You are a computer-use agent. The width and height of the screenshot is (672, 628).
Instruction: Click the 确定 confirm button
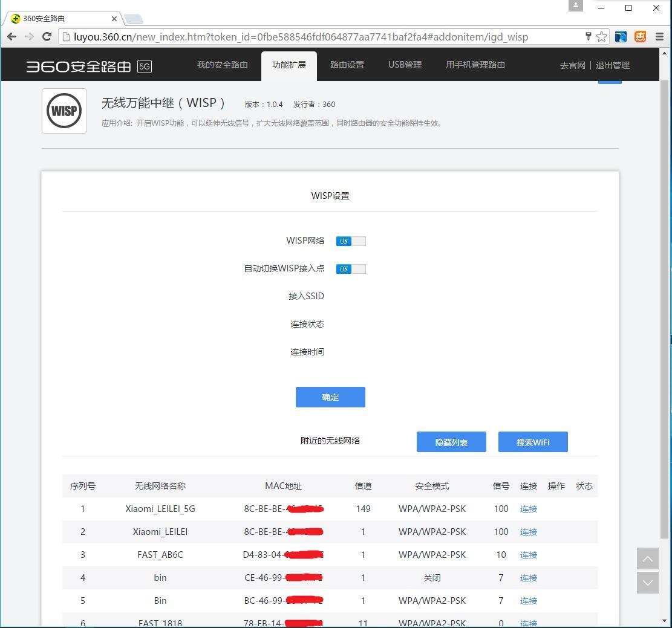[330, 397]
